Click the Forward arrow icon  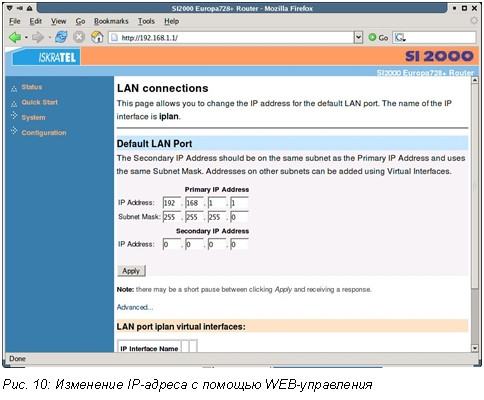click(x=38, y=37)
